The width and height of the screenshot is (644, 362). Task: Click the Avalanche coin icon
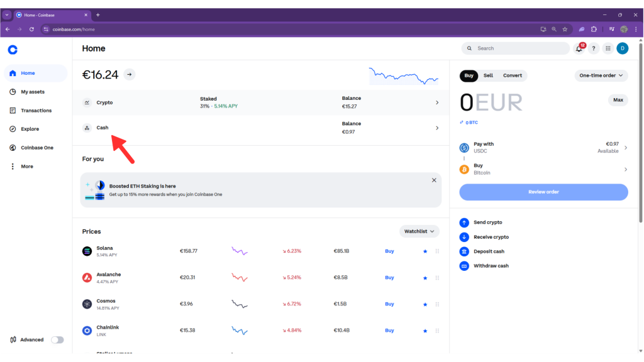pos(87,278)
